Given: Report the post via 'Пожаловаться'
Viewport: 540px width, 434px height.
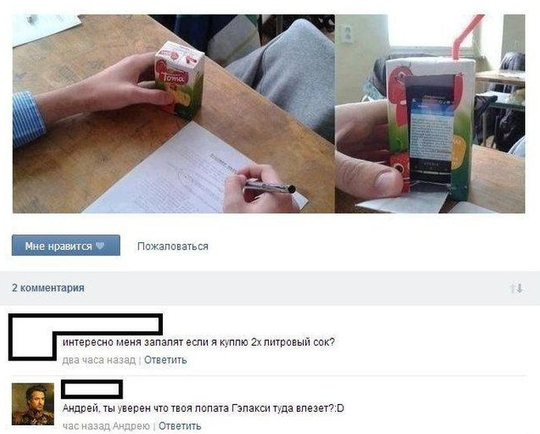Looking at the screenshot, I should click(173, 246).
